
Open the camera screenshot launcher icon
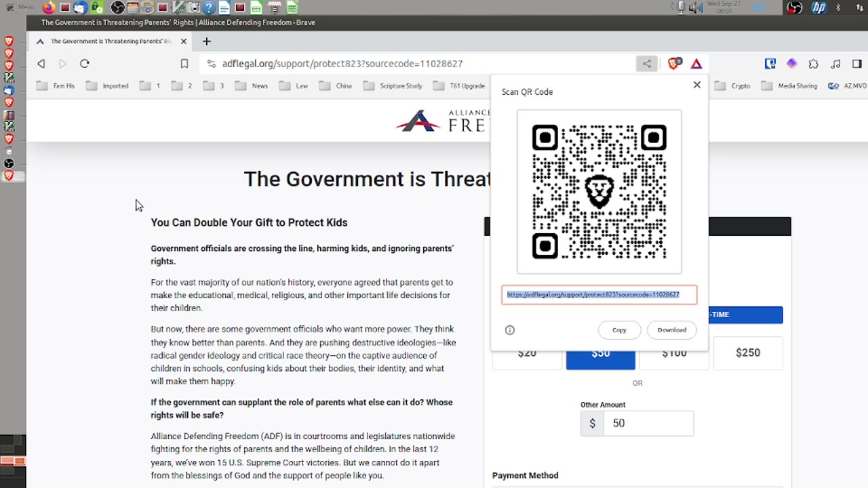point(194,8)
